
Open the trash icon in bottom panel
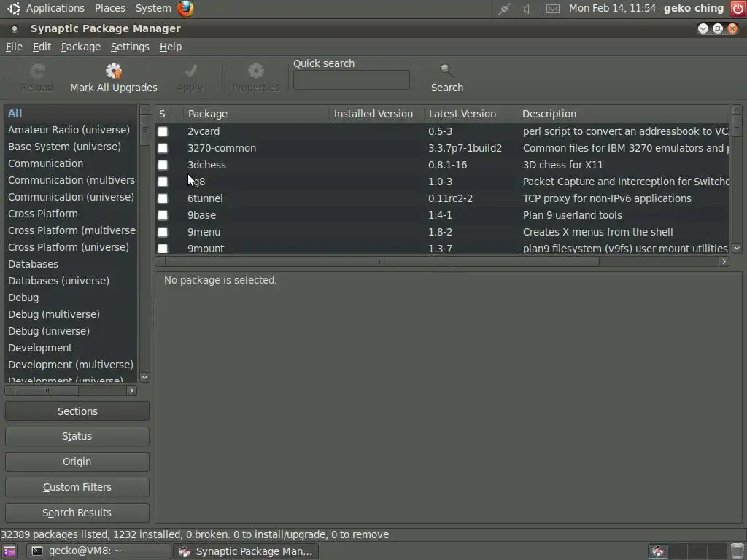[738, 551]
